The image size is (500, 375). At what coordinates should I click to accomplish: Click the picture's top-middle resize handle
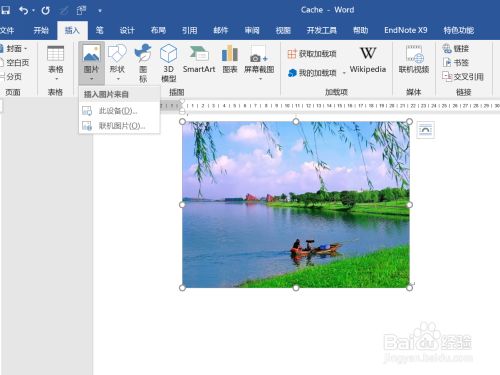point(296,122)
